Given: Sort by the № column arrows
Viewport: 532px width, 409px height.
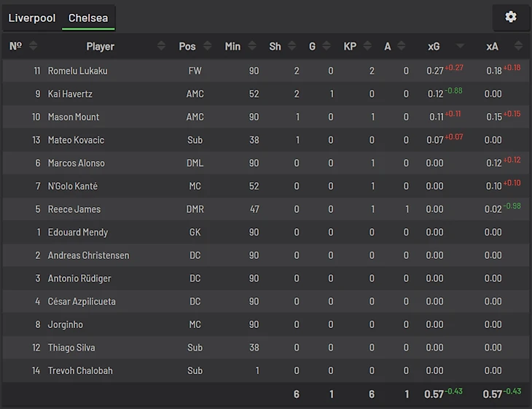Looking at the screenshot, I should (x=33, y=46).
